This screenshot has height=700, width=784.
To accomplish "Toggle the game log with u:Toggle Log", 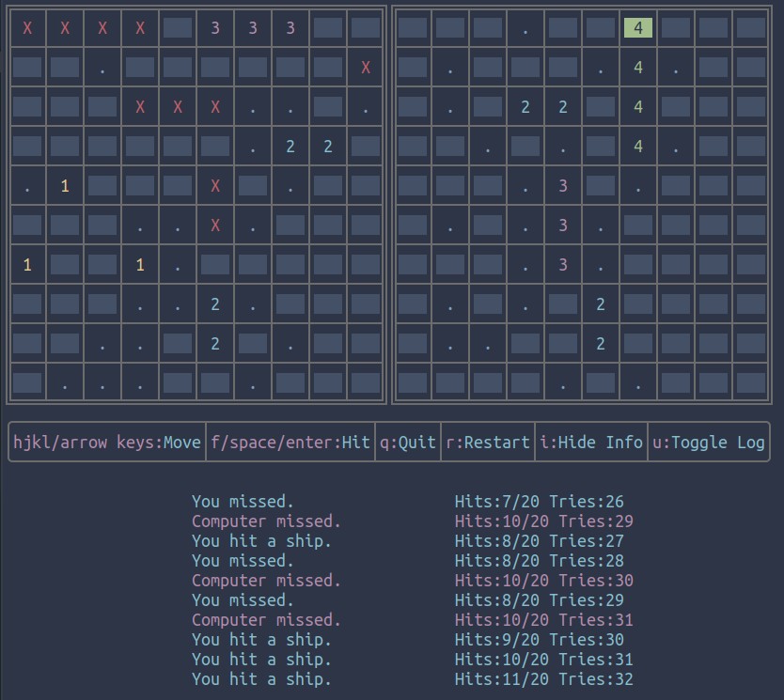I will coord(709,443).
